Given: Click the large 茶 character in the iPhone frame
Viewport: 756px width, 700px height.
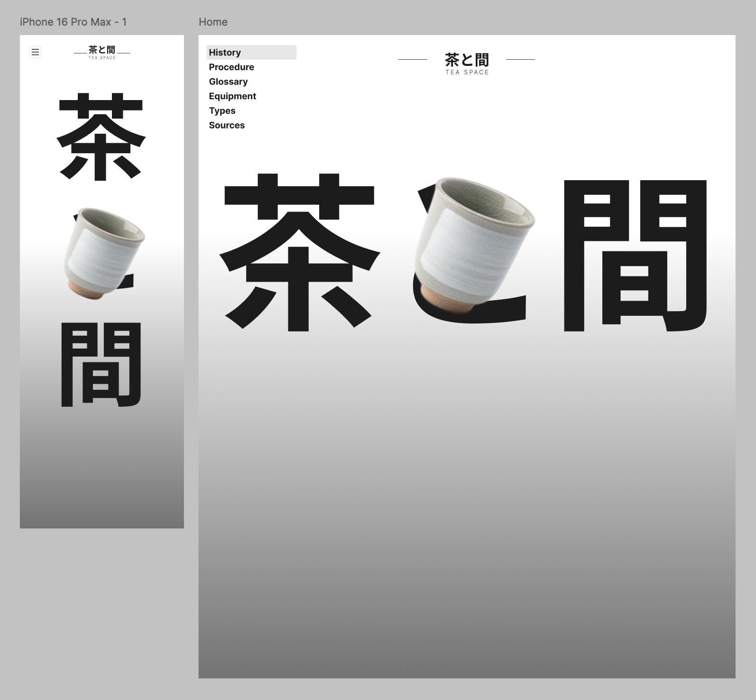Looking at the screenshot, I should click(101, 138).
